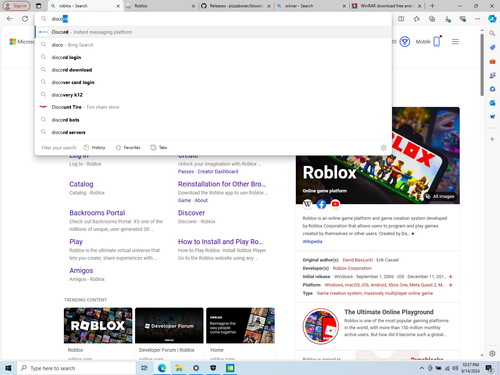Image resolution: width=500 pixels, height=375 pixels.
Task: Open sidebar search icon
Action: pos(492,33)
